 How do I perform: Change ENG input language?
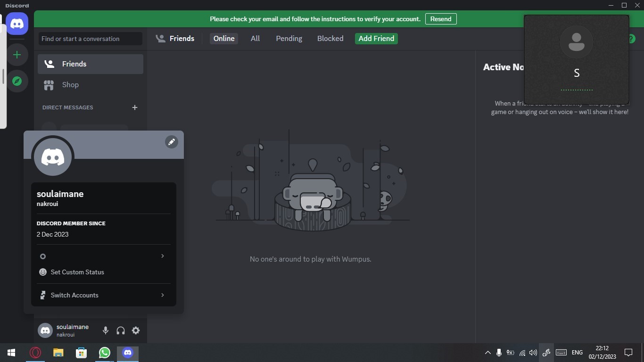coord(577,353)
